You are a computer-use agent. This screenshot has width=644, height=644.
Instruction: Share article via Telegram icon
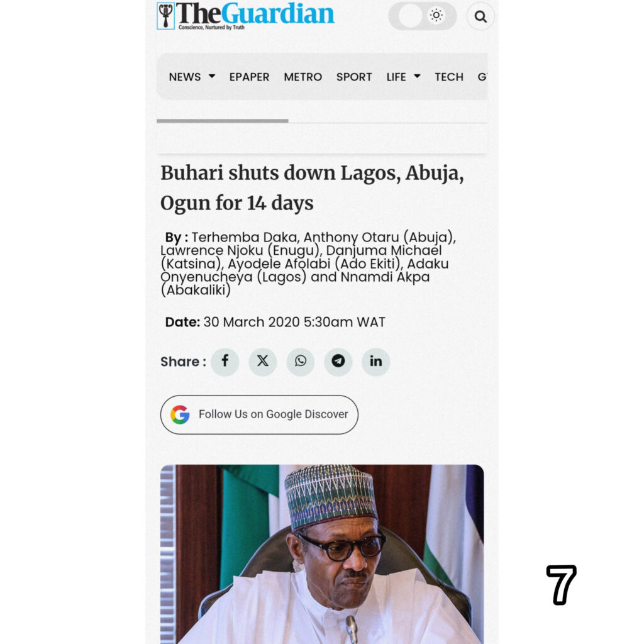click(338, 362)
